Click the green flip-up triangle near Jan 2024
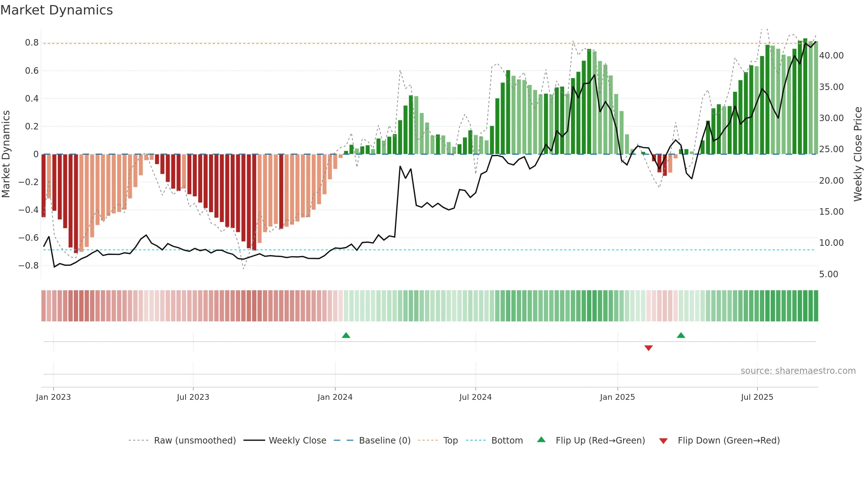The width and height of the screenshot is (868, 488). tap(346, 335)
